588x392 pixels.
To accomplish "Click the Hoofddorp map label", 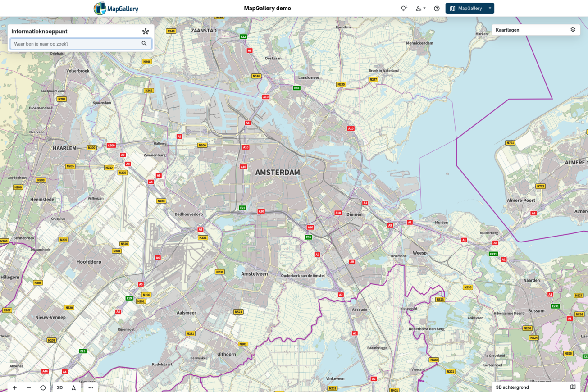I will pos(89,262).
